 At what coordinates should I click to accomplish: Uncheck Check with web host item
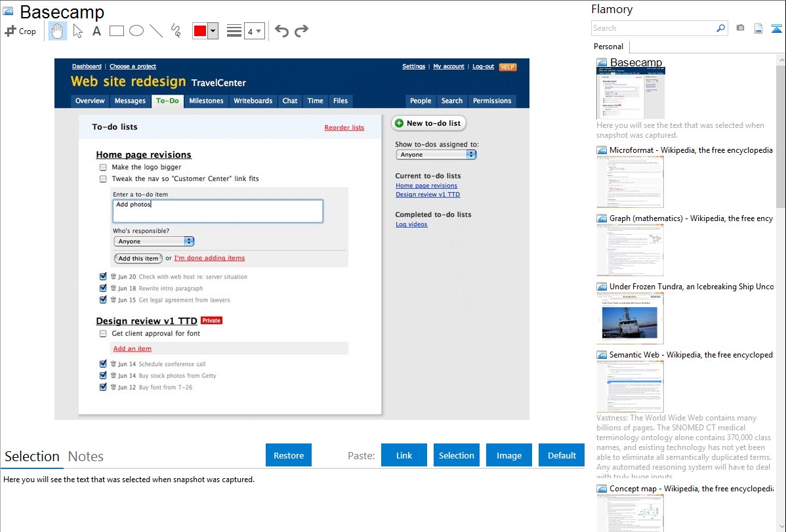point(103,276)
